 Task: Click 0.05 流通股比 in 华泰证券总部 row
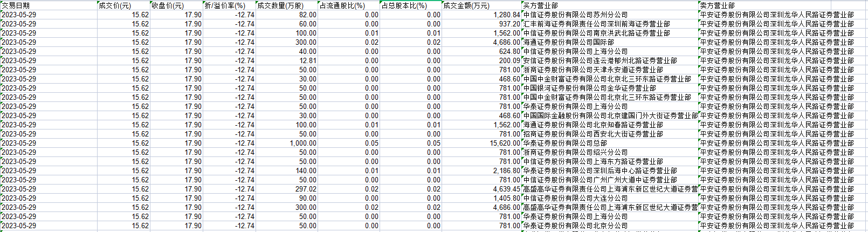coord(349,144)
